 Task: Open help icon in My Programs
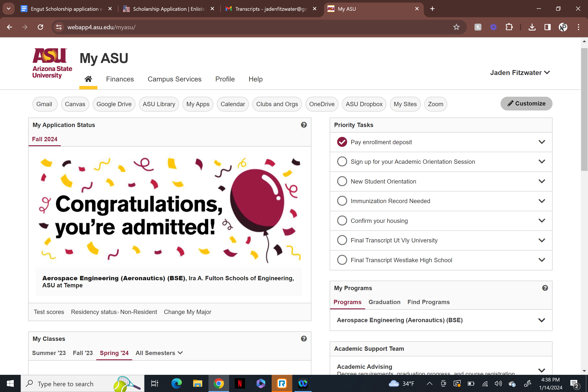[545, 288]
